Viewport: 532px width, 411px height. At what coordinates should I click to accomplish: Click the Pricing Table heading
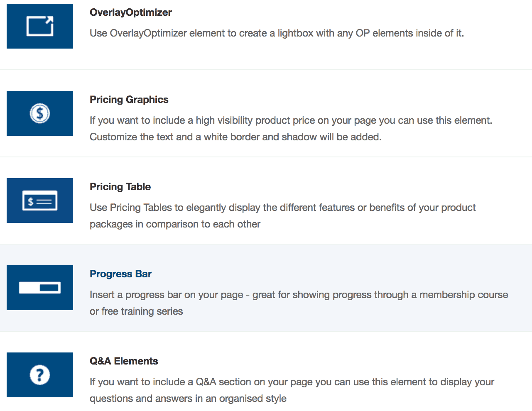120,187
